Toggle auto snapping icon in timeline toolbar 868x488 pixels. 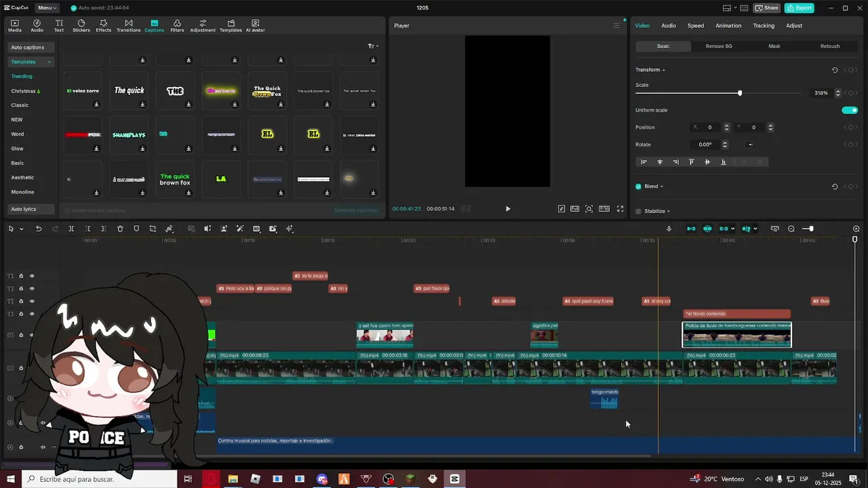[707, 229]
